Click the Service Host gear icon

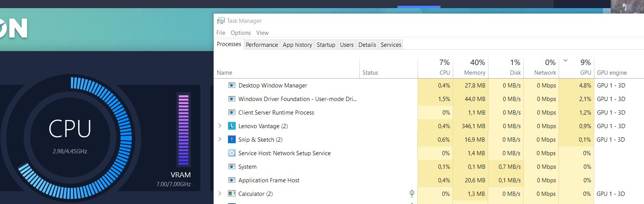pyautogui.click(x=232, y=153)
